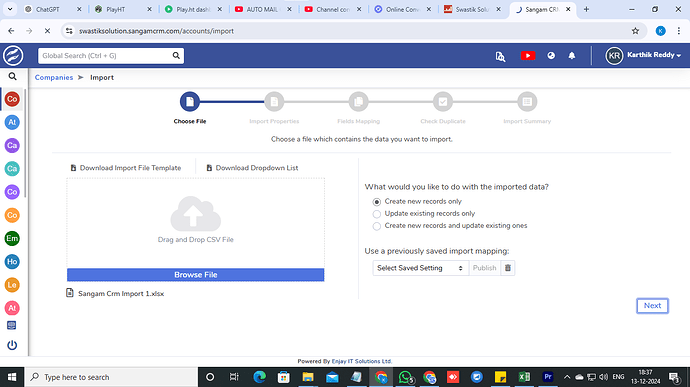This screenshot has height=387, width=690.
Task: Open the Select Saved Setting dropdown
Action: pyautogui.click(x=420, y=268)
